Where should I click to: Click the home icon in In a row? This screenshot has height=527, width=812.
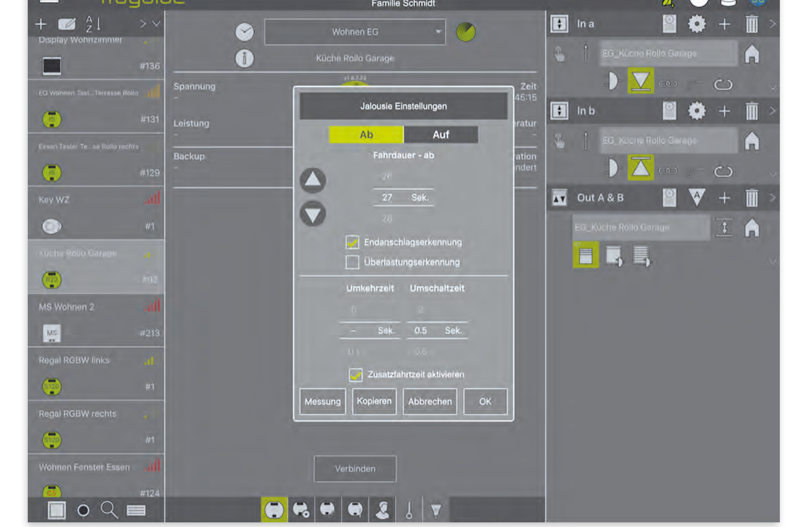(752, 54)
